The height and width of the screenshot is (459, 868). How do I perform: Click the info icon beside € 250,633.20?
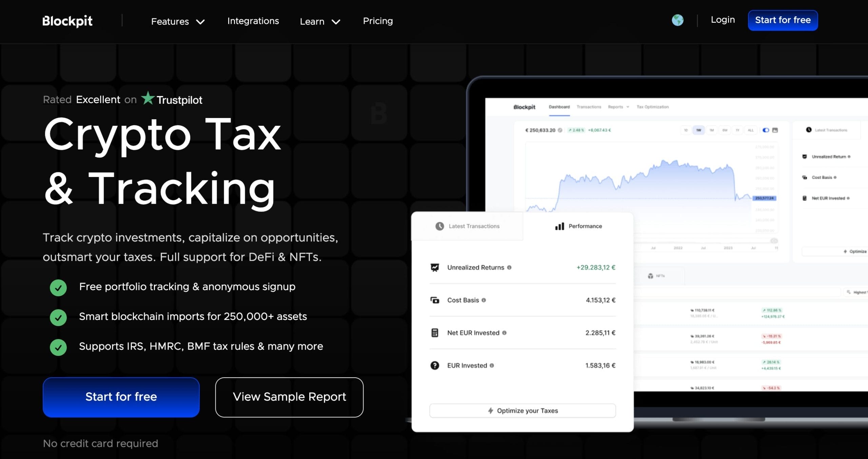pyautogui.click(x=560, y=130)
